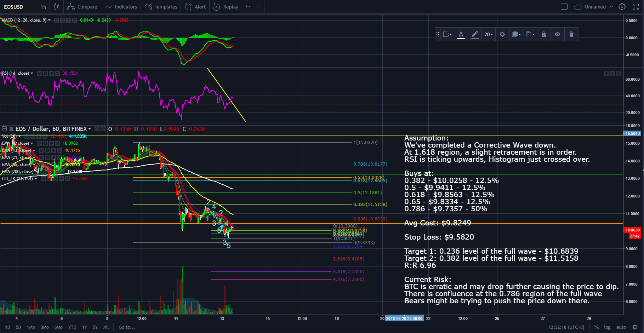Undo the last chart action
The image size is (644, 333).
[248, 7]
